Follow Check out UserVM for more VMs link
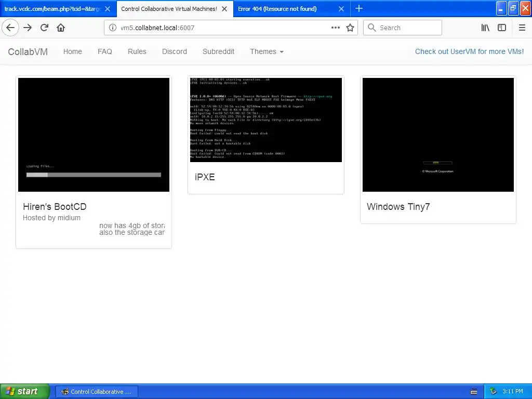 (469, 51)
